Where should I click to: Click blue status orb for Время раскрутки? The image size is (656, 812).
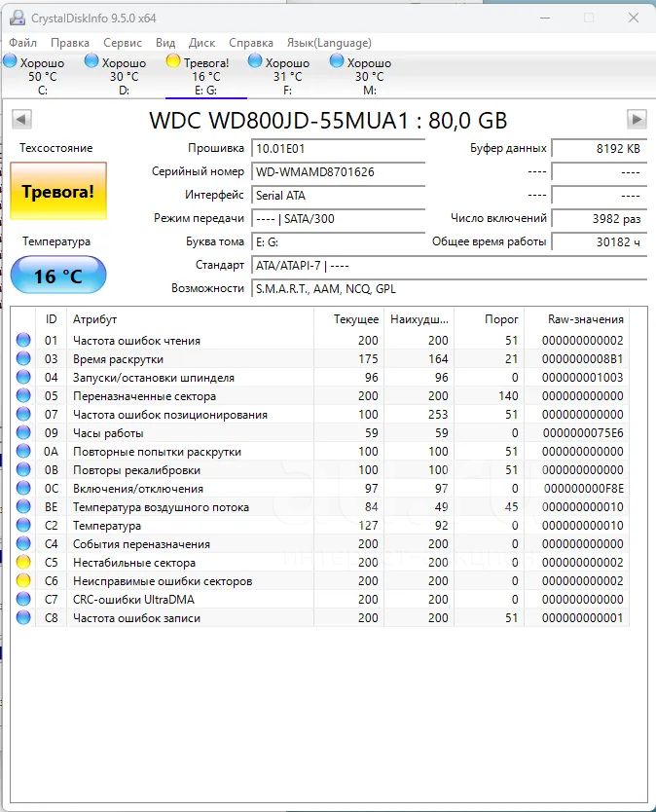click(23, 359)
